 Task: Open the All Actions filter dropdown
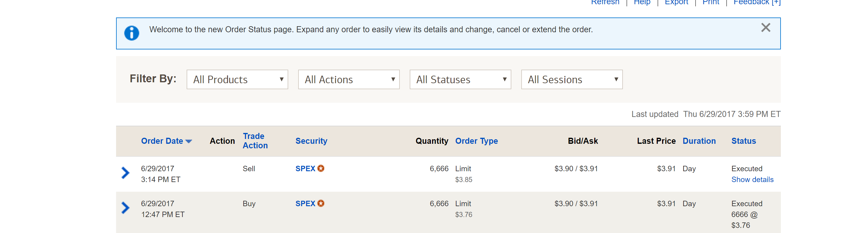[x=349, y=80]
